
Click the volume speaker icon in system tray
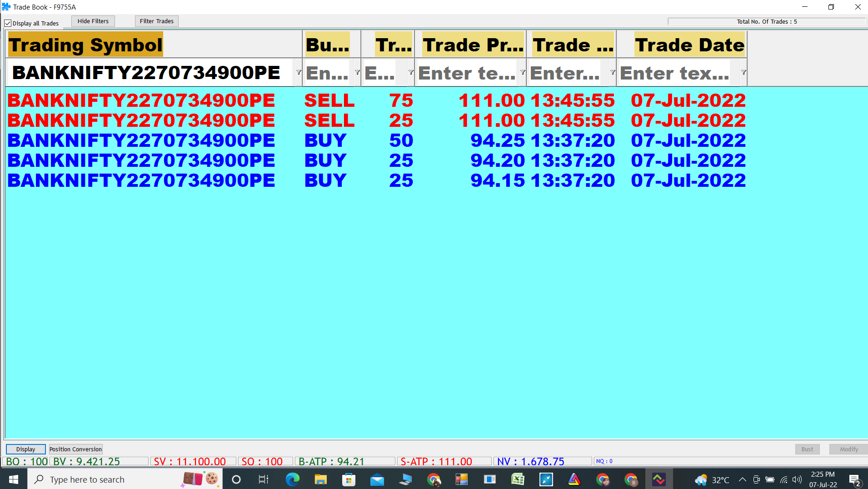point(797,479)
